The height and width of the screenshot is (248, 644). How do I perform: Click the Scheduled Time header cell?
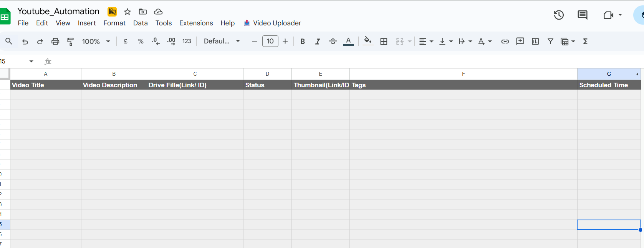pos(609,85)
